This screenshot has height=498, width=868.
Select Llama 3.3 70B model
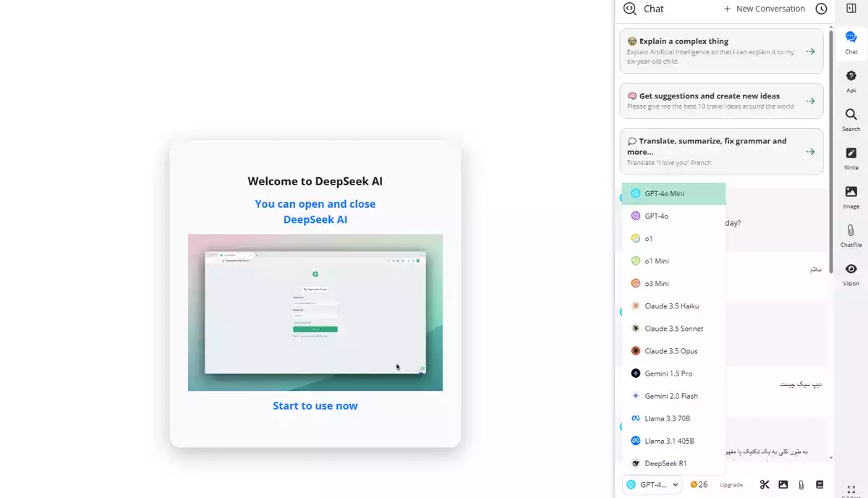[673, 418]
